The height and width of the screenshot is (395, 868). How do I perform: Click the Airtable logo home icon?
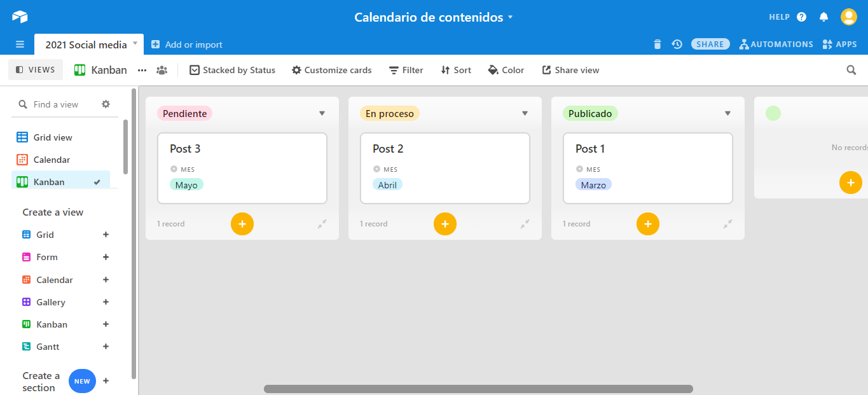[x=20, y=17]
